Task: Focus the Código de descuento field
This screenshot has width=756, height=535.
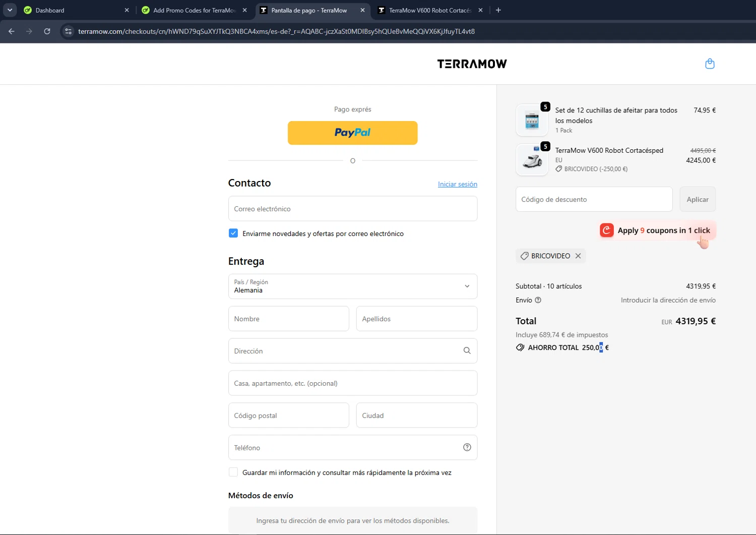Action: 594,199
